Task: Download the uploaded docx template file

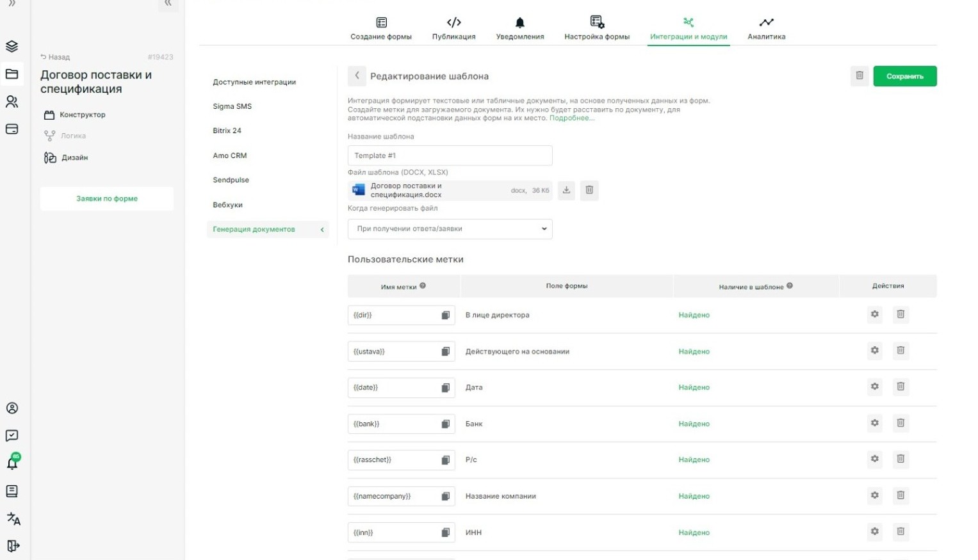Action: click(566, 190)
